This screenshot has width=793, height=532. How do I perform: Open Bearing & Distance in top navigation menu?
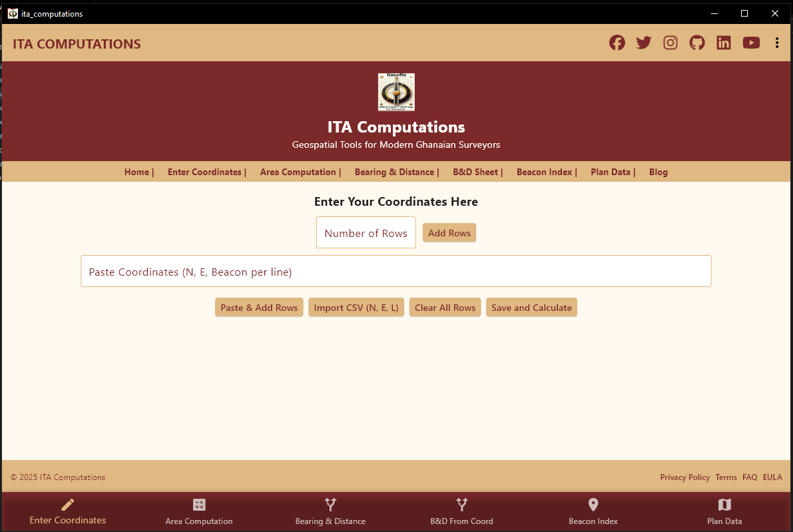(394, 172)
